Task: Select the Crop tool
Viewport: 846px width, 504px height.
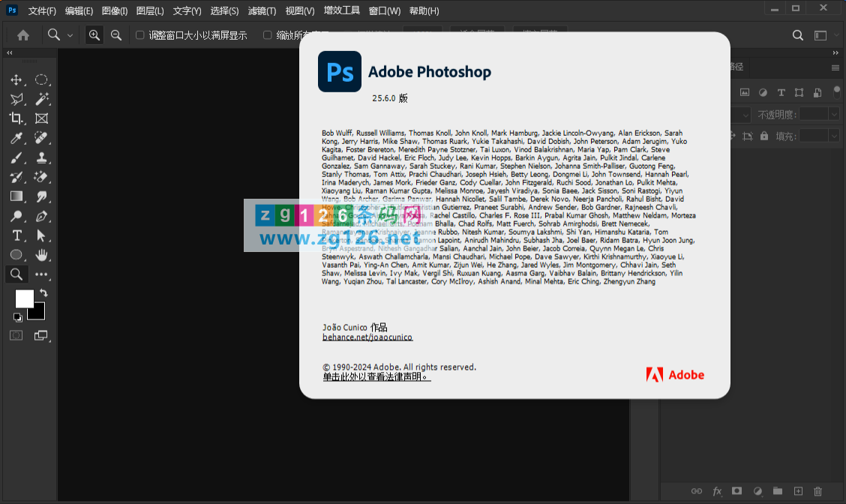Action: (16, 118)
